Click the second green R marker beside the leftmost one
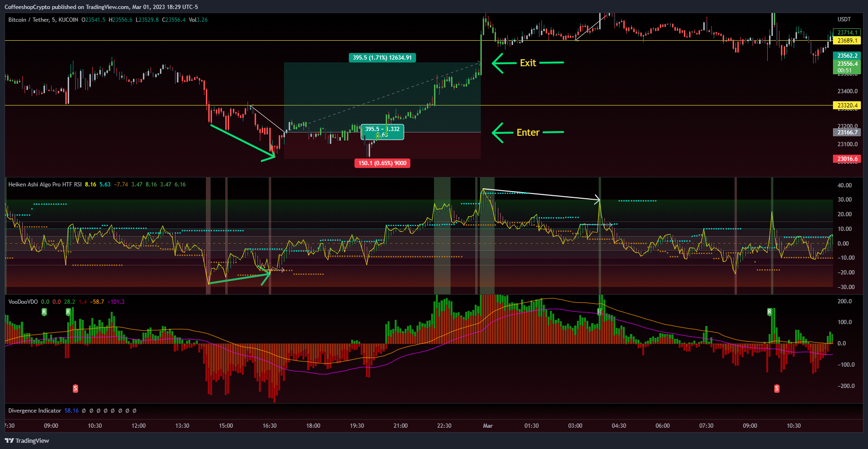The width and height of the screenshot is (868, 449). pos(68,312)
